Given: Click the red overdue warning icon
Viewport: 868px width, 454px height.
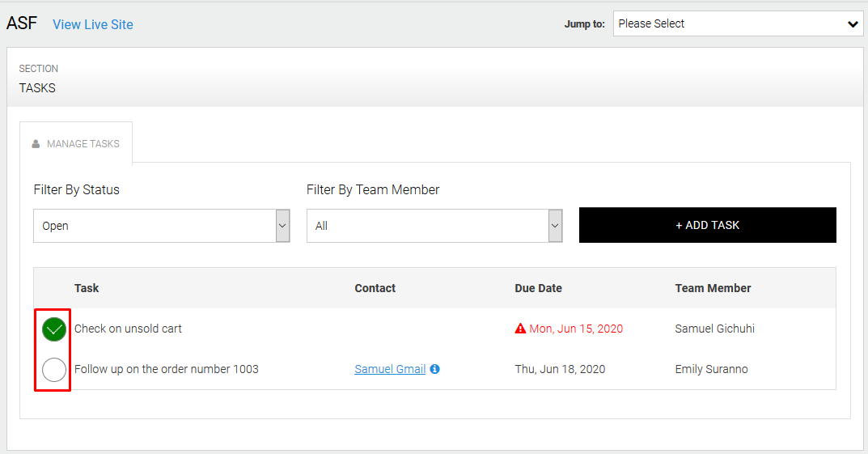Looking at the screenshot, I should (x=520, y=329).
